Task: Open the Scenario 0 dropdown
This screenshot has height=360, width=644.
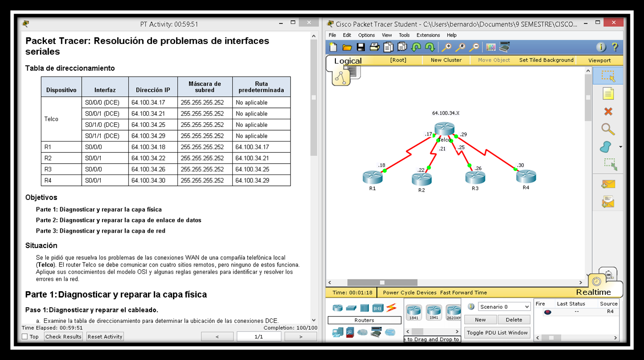Action: pos(504,306)
